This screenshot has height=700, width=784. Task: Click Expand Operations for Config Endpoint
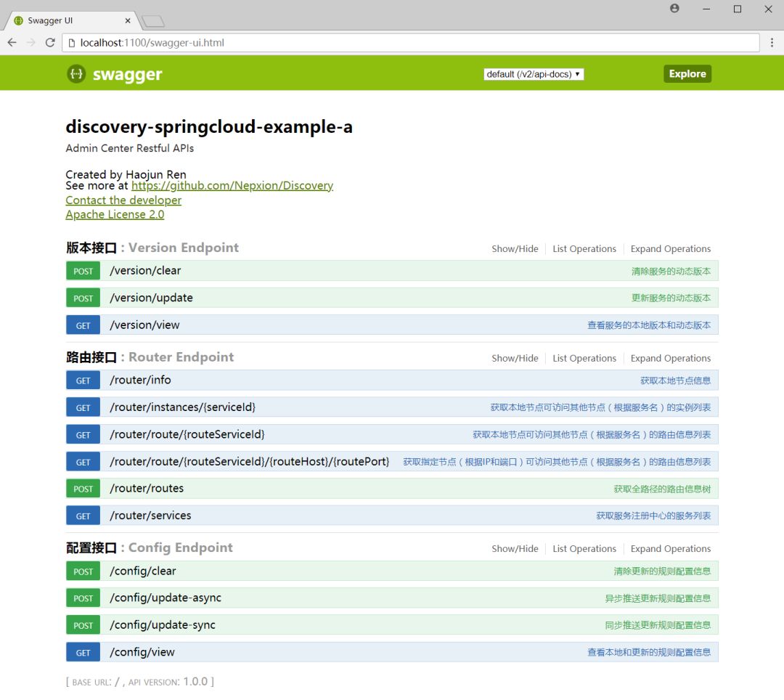coord(671,548)
